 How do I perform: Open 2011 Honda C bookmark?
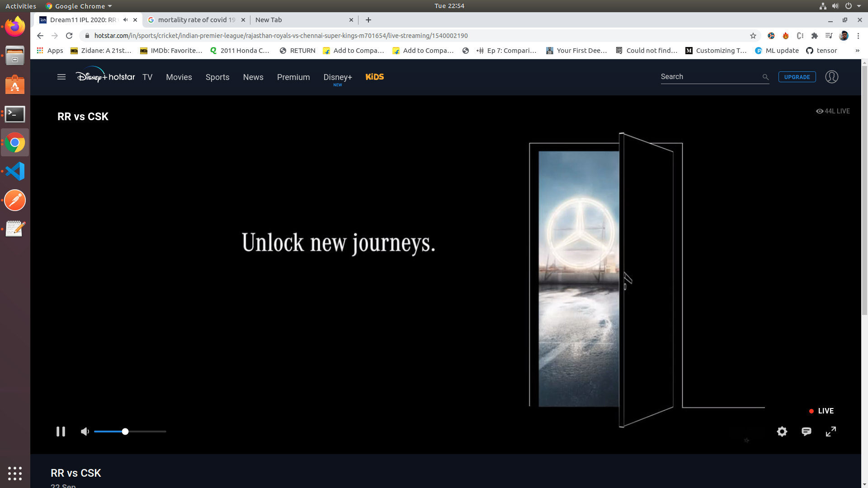coord(240,51)
